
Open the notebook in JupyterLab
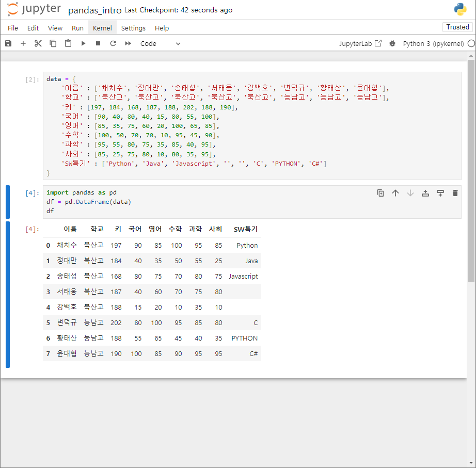(x=360, y=43)
